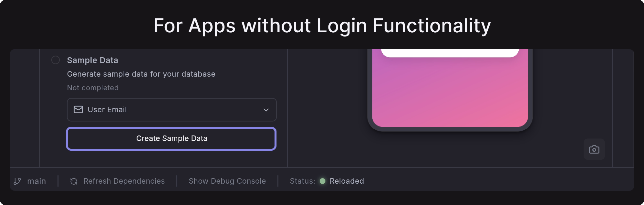
Task: Click the green status indicator dot
Action: click(x=322, y=181)
